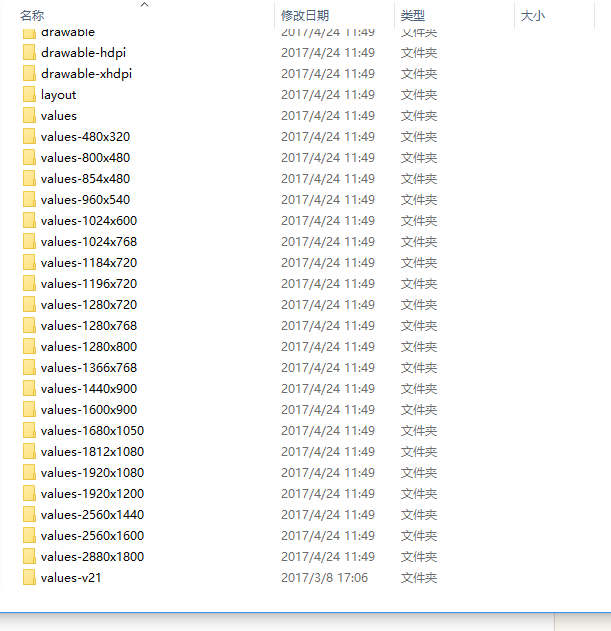Select the values folder name
The image size is (611, 631).
[59, 115]
